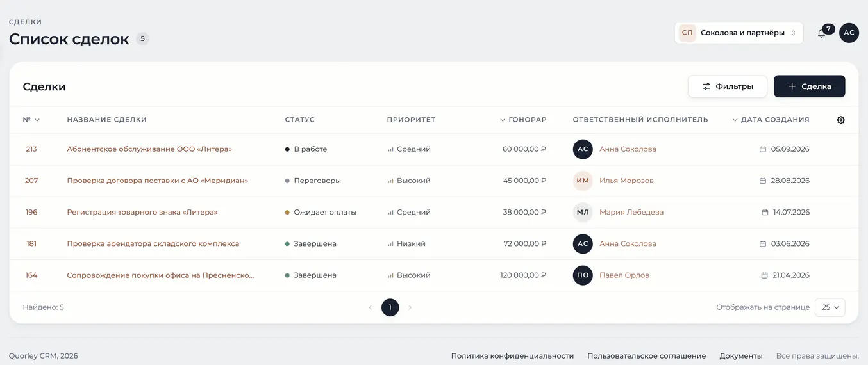This screenshot has height=365, width=868.
Task: Open deal Проверка арендатора складского комплекса
Action: click(153, 243)
